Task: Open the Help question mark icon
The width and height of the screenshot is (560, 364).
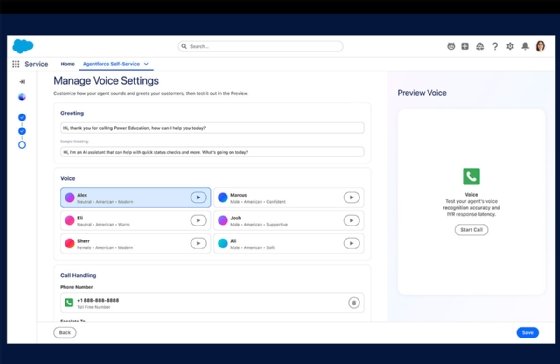Action: pyautogui.click(x=495, y=46)
